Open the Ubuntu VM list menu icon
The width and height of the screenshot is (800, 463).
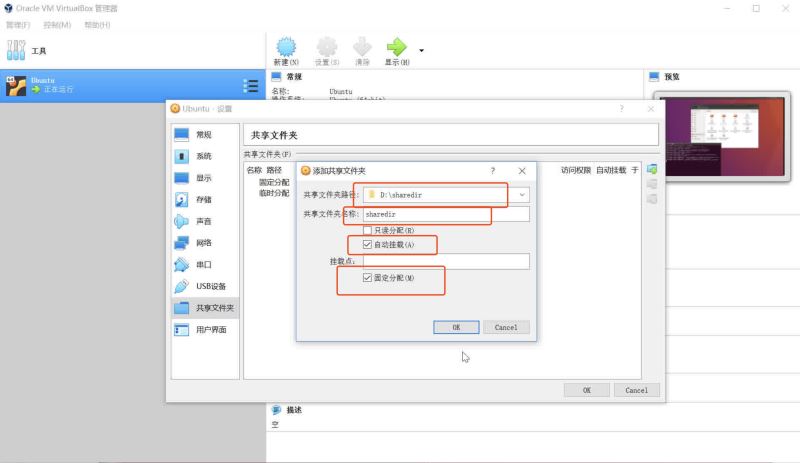coord(251,86)
